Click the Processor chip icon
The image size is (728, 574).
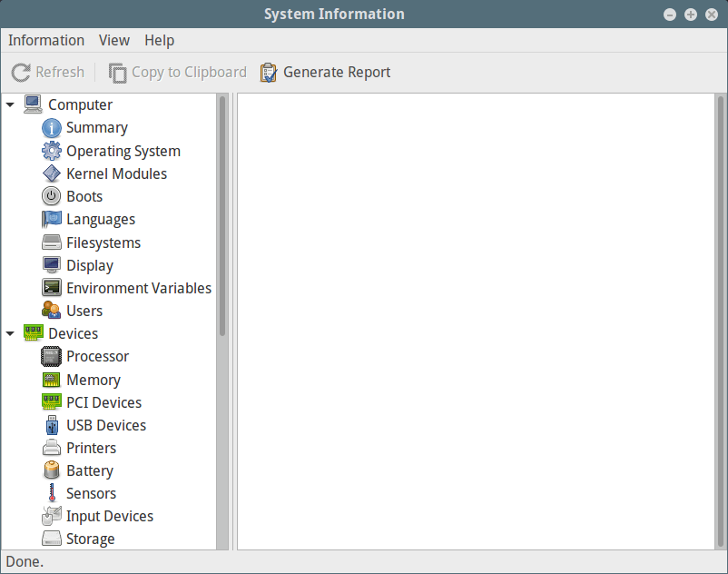tap(51, 356)
